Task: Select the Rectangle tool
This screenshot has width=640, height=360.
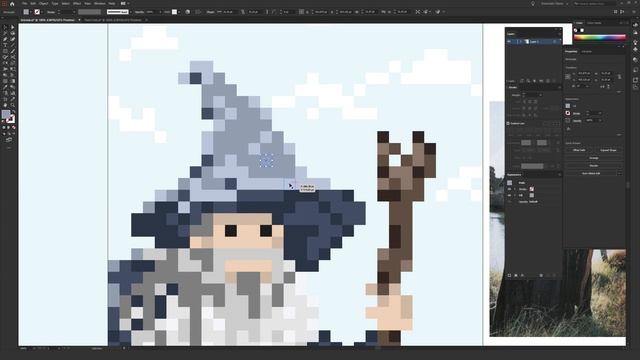Action: pyautogui.click(x=5, y=51)
